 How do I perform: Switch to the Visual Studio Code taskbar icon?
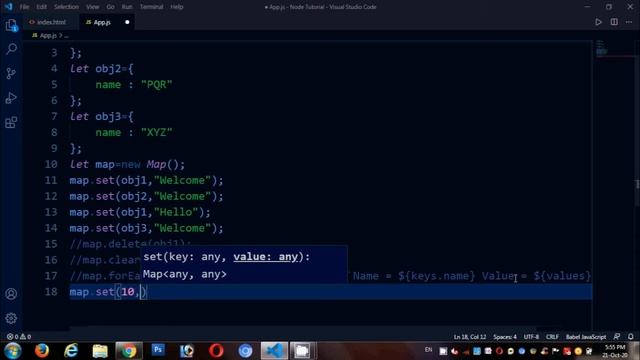coord(274,351)
